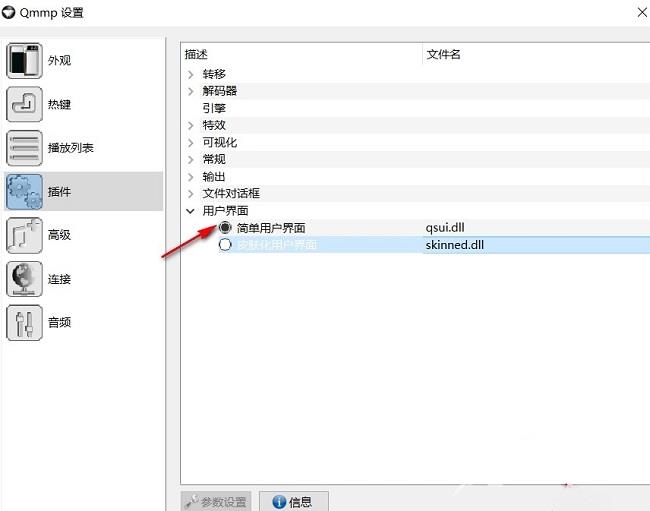Screen dimensions: 650x511
Task: Open the 高级 advanced settings icon
Action: [x=25, y=235]
